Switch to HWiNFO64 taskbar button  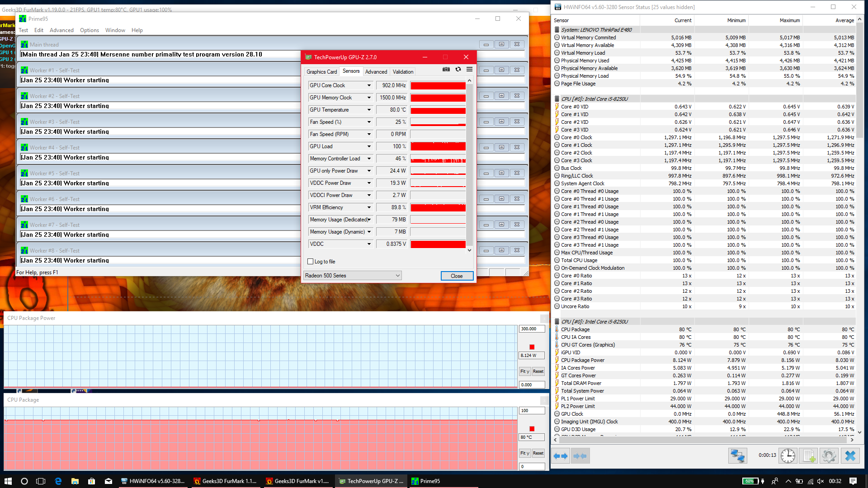tap(153, 481)
